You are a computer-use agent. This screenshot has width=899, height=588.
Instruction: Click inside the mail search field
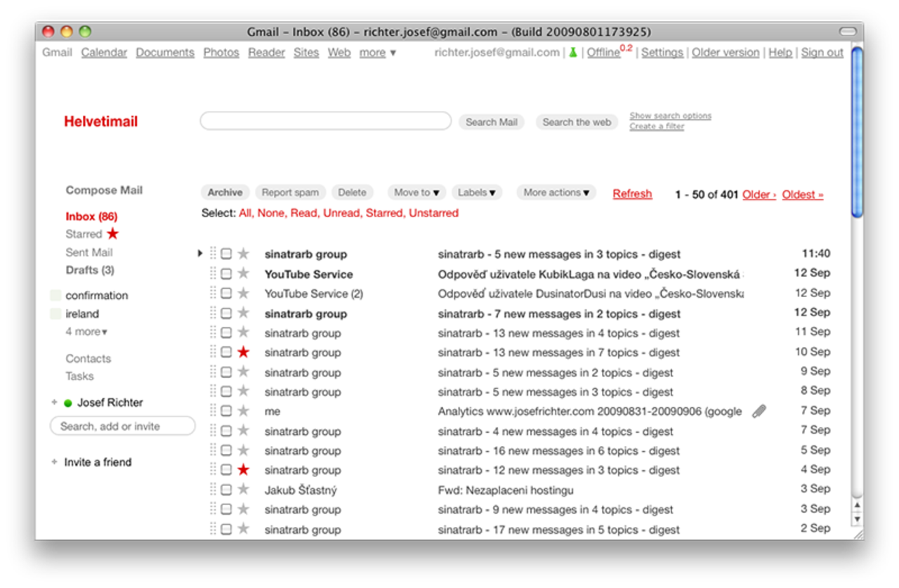pos(325,120)
